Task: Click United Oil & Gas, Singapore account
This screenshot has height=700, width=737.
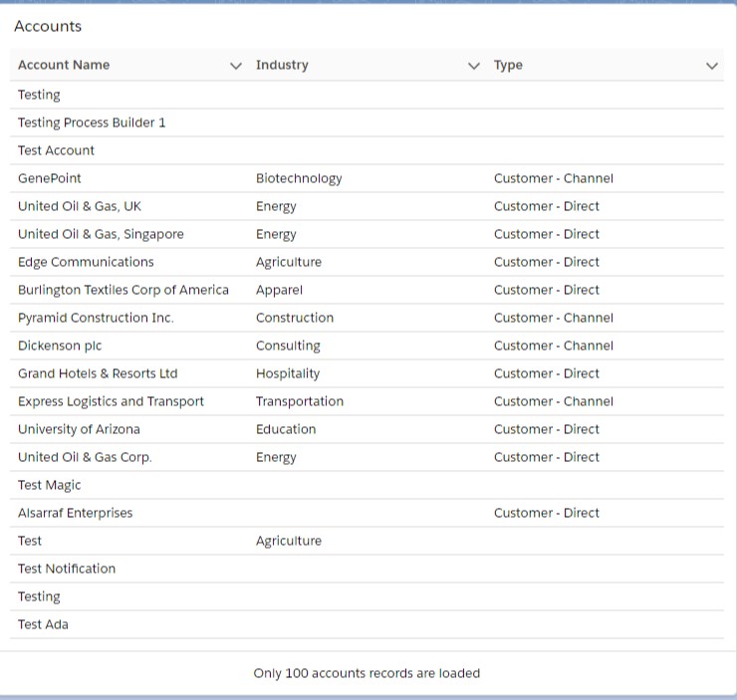Action: tap(101, 234)
